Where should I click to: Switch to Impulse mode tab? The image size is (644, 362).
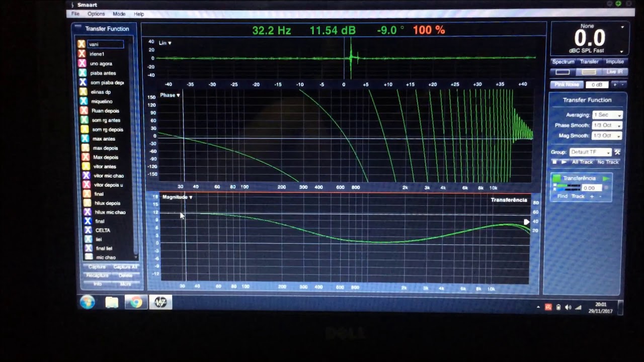click(614, 62)
